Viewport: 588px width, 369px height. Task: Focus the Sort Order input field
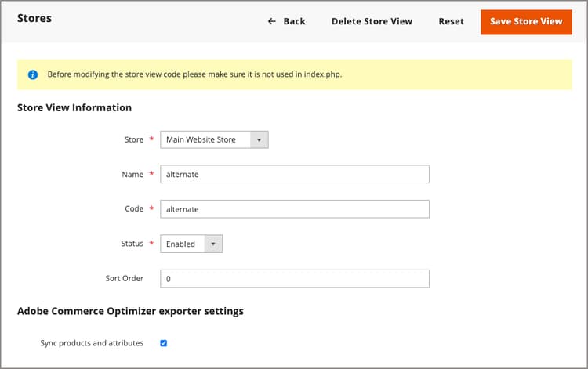click(x=294, y=279)
